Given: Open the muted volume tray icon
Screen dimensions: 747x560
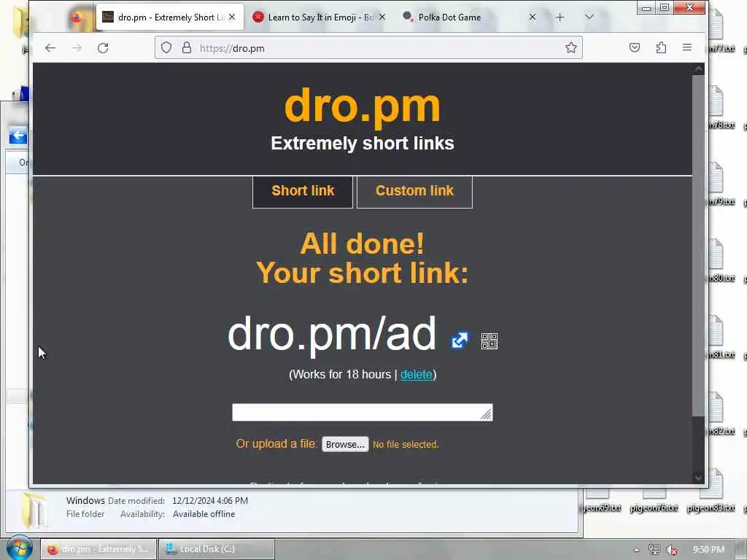Looking at the screenshot, I should [672, 550].
